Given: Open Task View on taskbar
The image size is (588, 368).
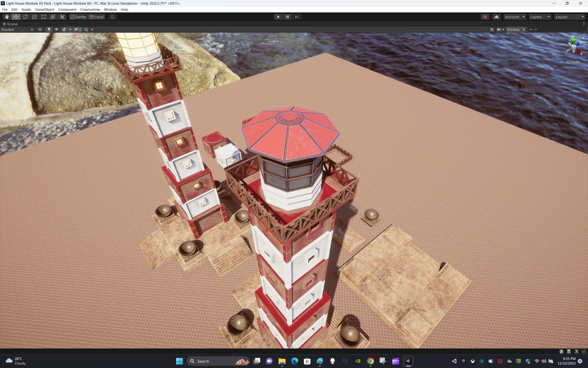Looking at the screenshot, I should (x=257, y=361).
